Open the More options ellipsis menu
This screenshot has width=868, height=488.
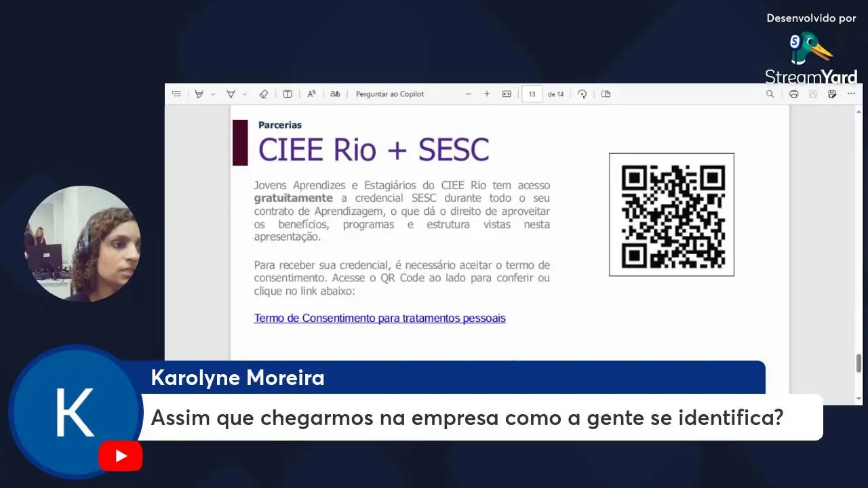pyautogui.click(x=852, y=94)
